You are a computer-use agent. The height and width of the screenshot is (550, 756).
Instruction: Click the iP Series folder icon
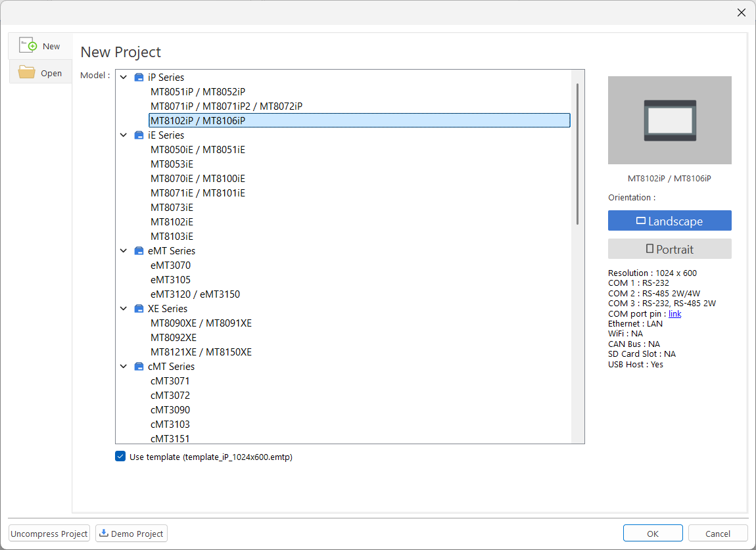[139, 77]
